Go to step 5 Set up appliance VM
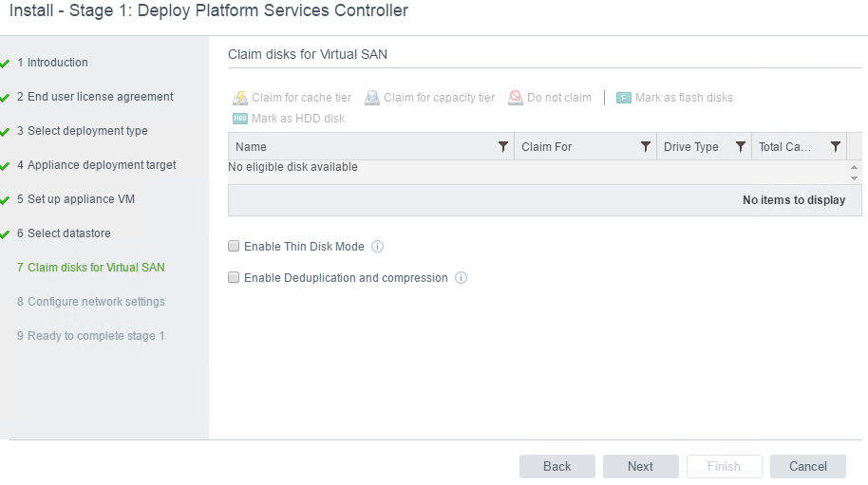The image size is (868, 485). (x=76, y=199)
